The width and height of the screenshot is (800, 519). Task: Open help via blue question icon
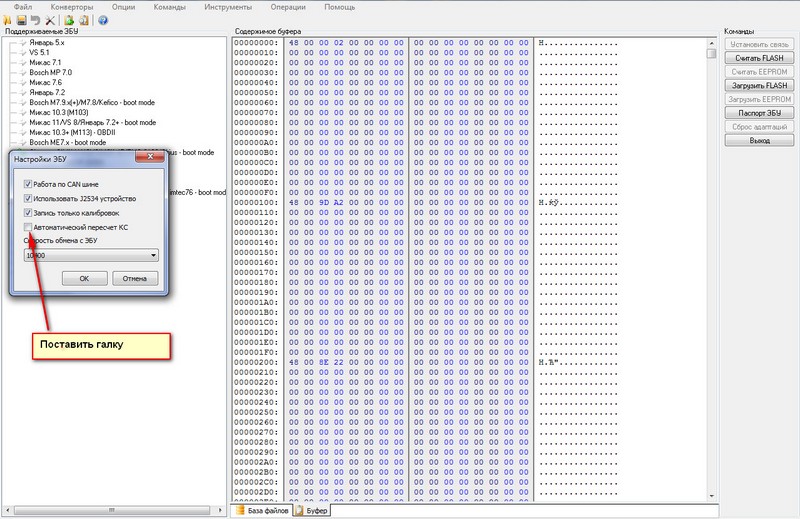point(103,20)
